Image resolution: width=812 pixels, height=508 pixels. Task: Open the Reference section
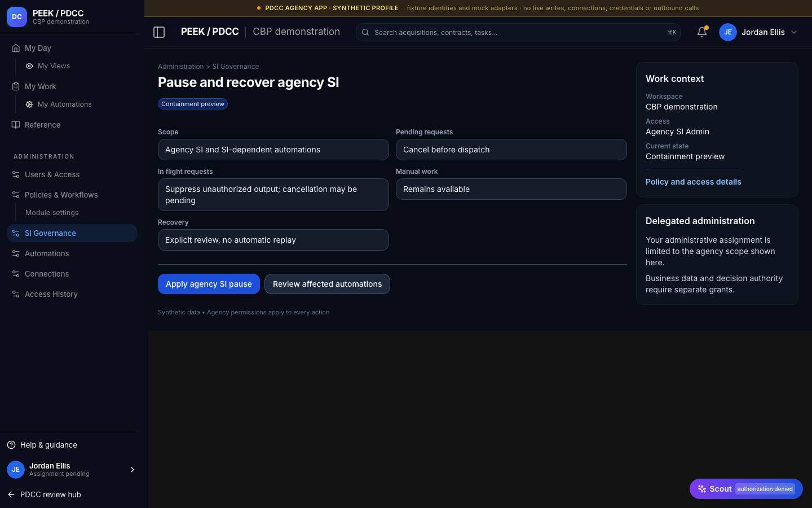click(x=42, y=125)
